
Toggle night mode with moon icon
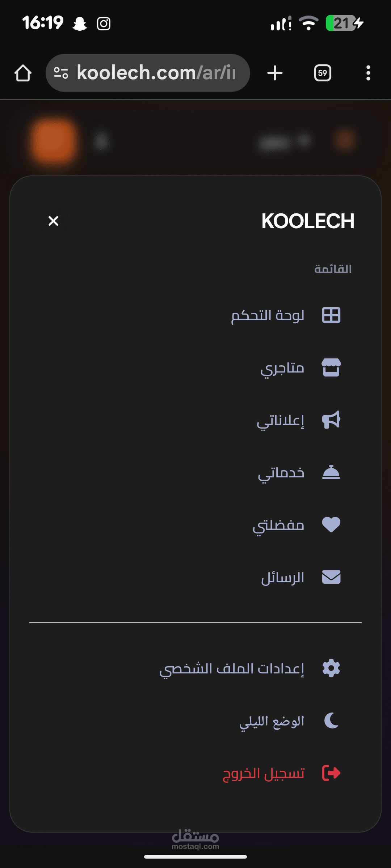pos(331,720)
